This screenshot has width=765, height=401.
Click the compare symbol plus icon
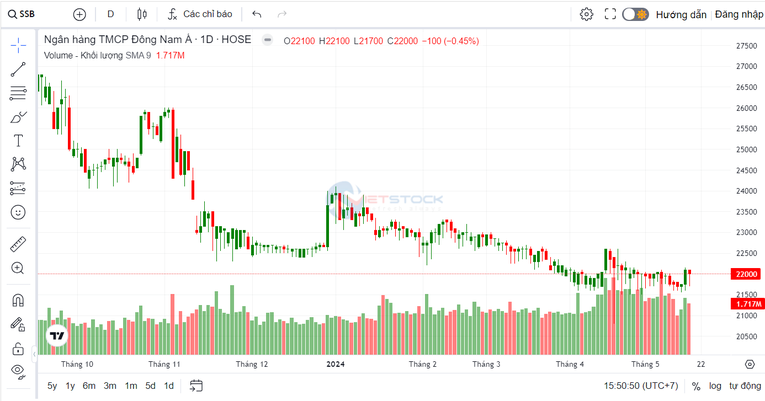click(x=80, y=14)
